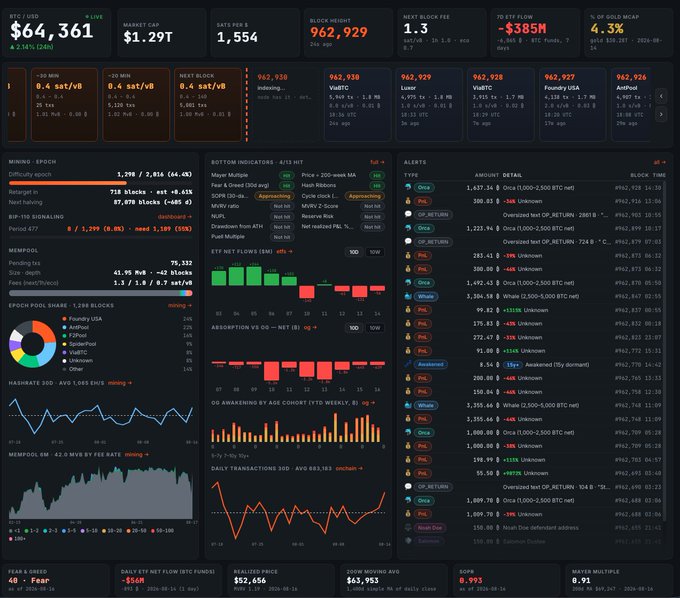Screen dimensions: 680x598
Task: Click the money bag icon on the 55.50 alert
Action: tap(408, 473)
